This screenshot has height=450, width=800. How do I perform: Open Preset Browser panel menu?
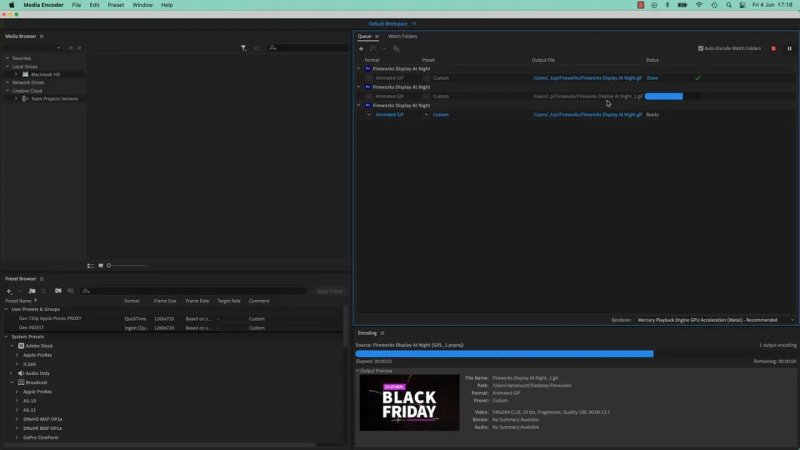coord(41,279)
